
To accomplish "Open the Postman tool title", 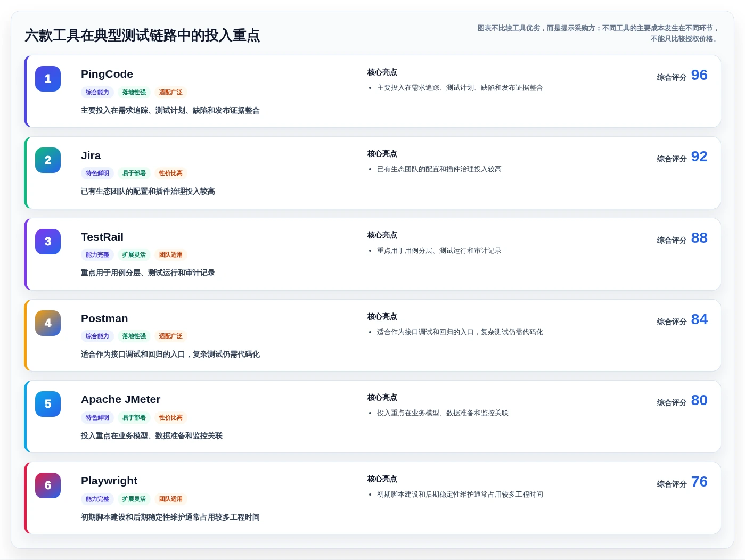I will 104,318.
